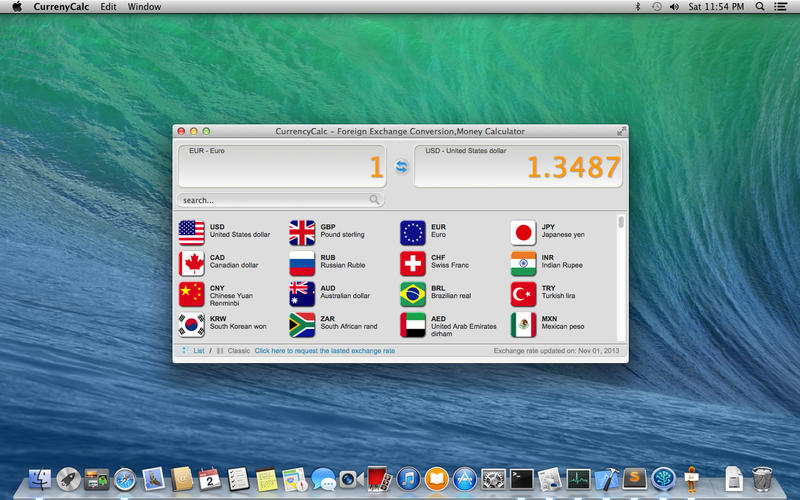Switch to Classic view mode
Screen dimensions: 800x500
[238, 351]
